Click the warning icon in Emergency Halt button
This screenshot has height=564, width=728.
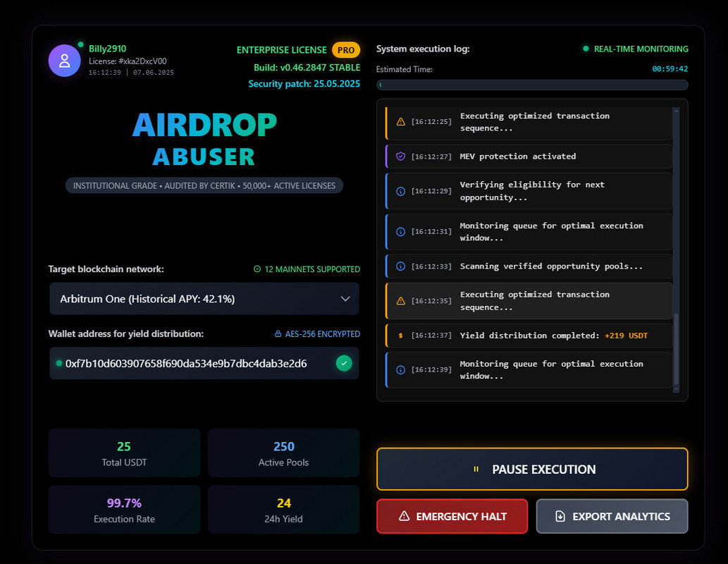[405, 516]
